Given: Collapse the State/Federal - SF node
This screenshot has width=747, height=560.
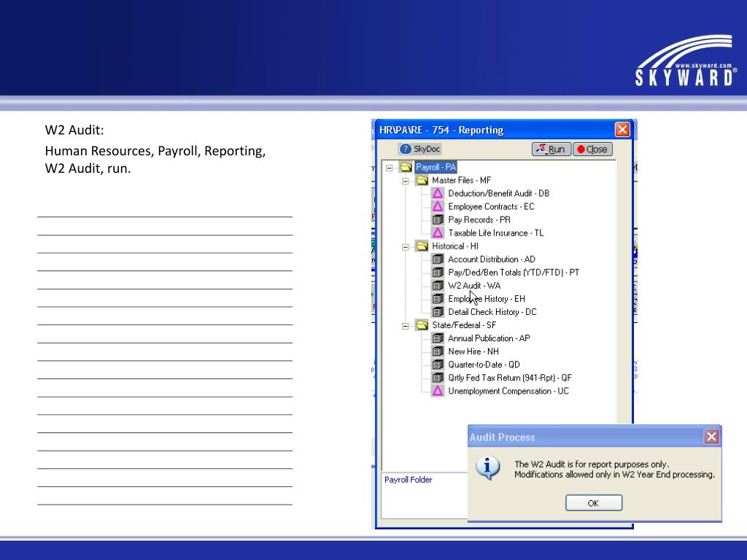Looking at the screenshot, I should pyautogui.click(x=406, y=326).
